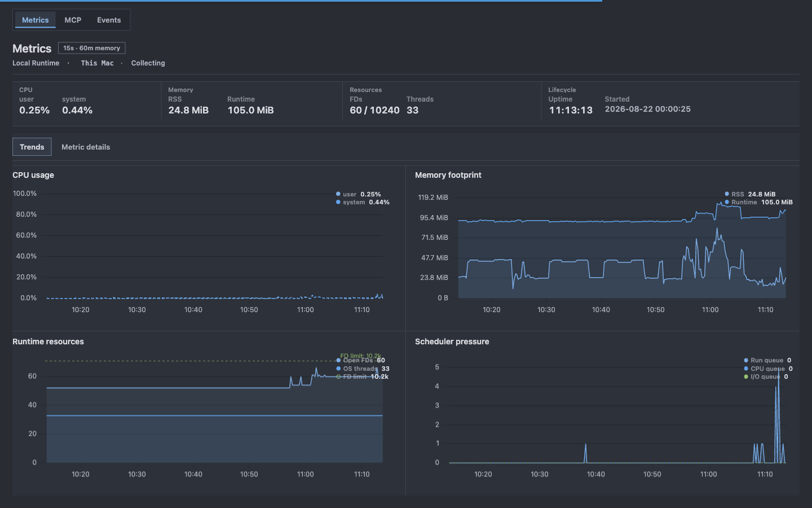Image resolution: width=812 pixels, height=508 pixels.
Task: Click the 15s · 60m memory badge
Action: click(91, 48)
